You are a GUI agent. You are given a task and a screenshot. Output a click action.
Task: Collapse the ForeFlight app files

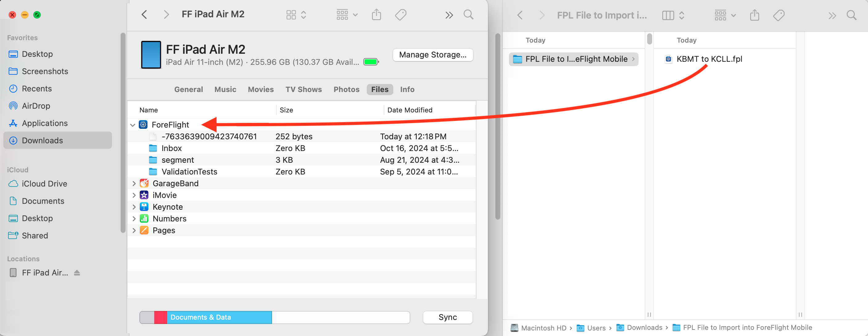133,125
